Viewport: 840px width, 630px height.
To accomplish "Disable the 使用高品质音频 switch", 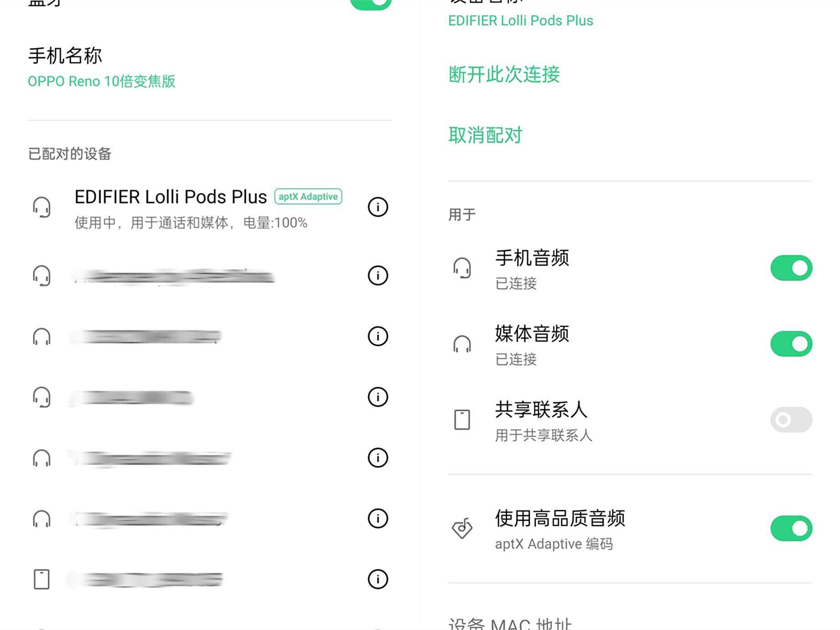I will click(791, 528).
